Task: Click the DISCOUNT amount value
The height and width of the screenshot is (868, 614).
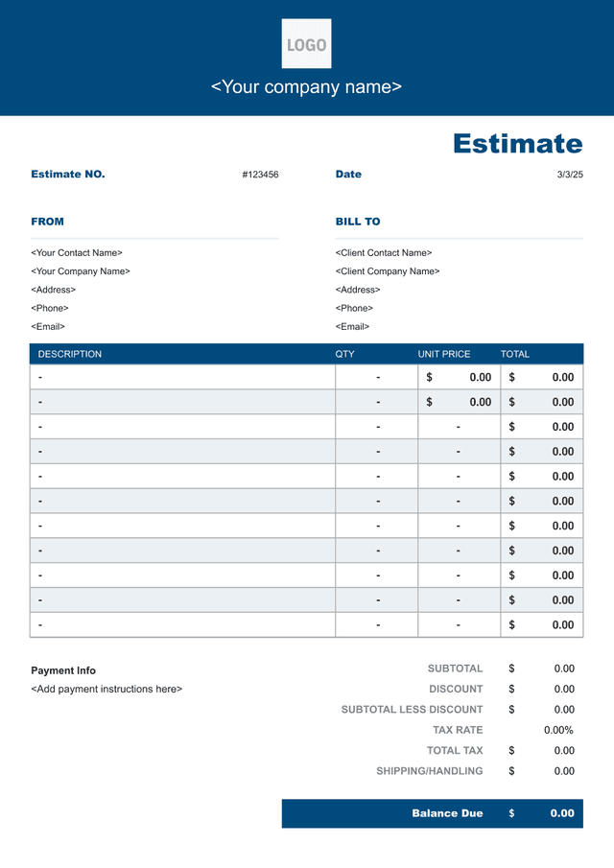Action: pos(564,690)
